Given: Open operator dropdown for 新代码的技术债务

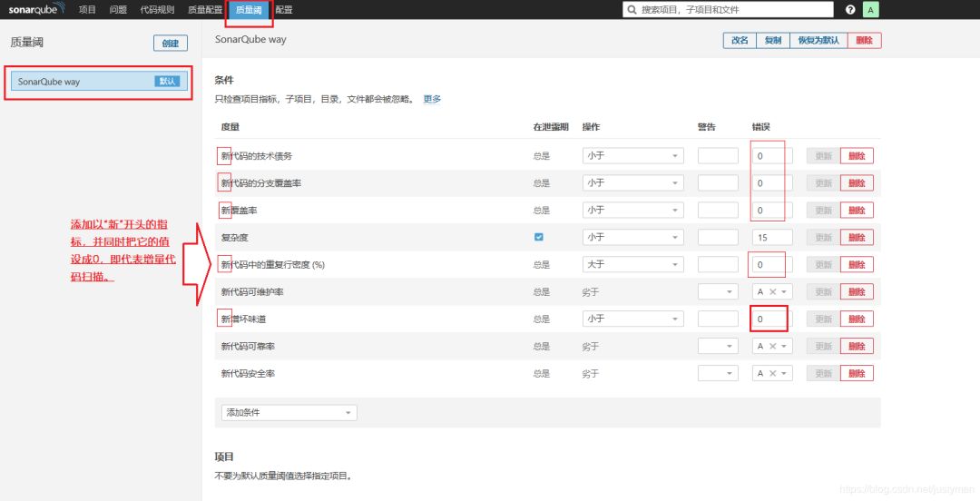Looking at the screenshot, I should [x=632, y=156].
